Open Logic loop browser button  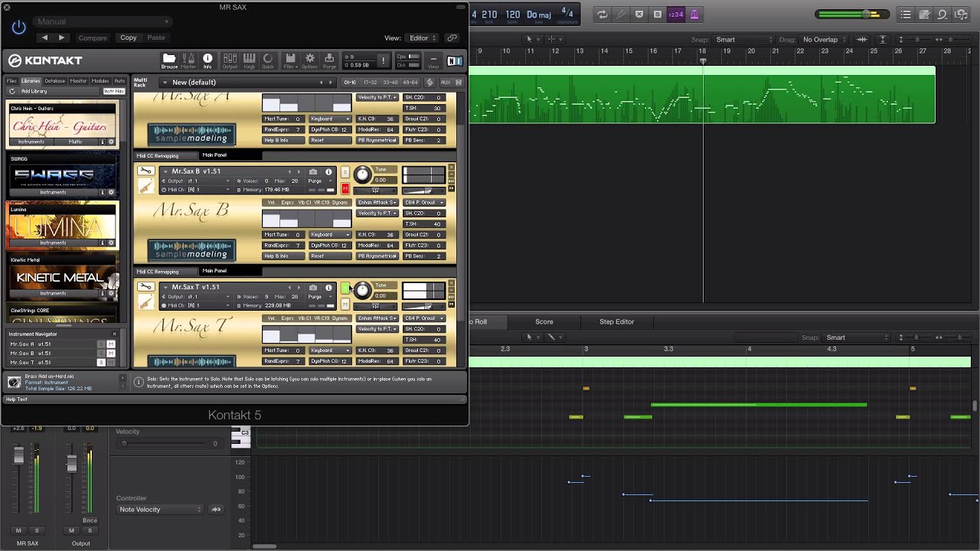[943, 15]
